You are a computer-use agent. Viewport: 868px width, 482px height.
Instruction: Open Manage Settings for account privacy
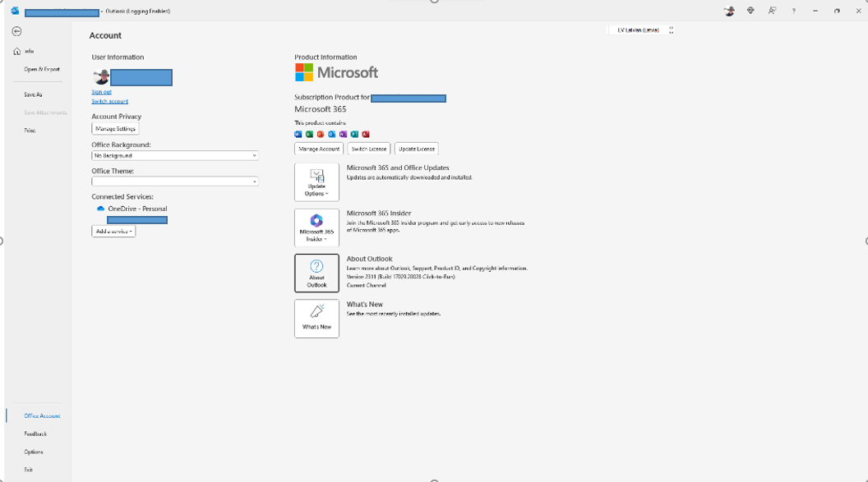pyautogui.click(x=115, y=129)
